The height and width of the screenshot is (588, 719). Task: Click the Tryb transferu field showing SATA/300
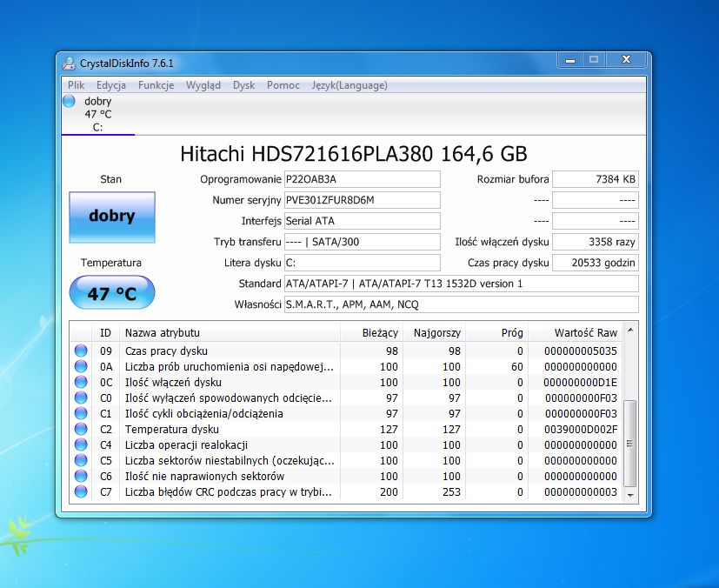pyautogui.click(x=363, y=242)
